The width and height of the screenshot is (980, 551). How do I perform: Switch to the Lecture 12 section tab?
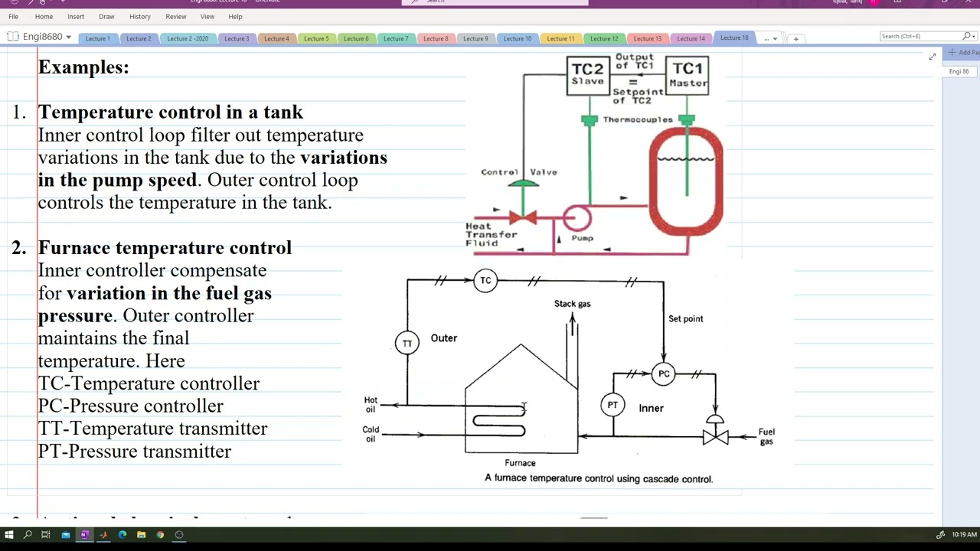point(604,38)
